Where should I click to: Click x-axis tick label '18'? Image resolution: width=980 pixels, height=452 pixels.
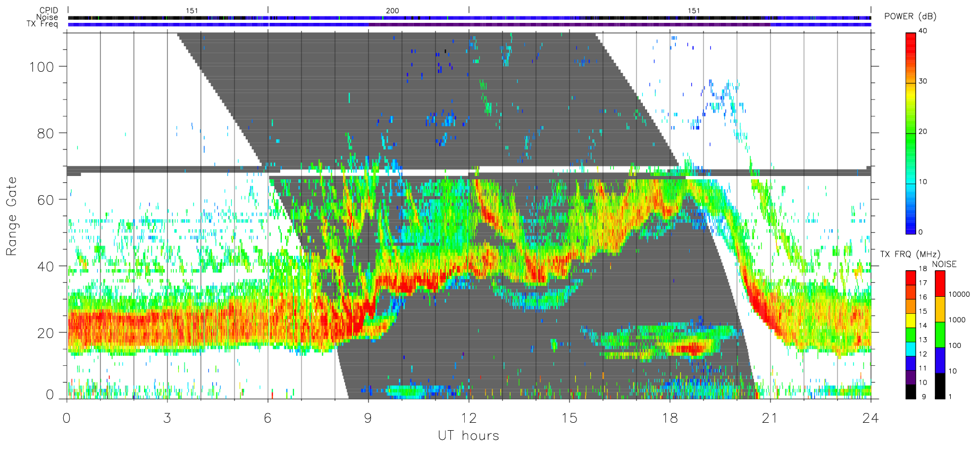669,418
